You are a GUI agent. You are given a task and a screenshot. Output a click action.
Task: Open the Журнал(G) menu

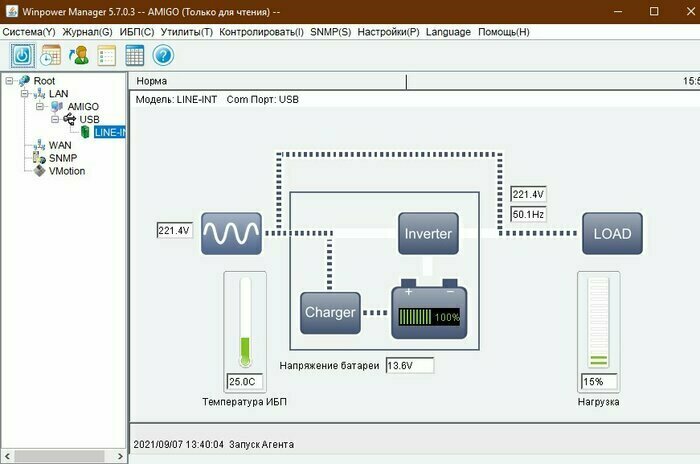click(88, 32)
